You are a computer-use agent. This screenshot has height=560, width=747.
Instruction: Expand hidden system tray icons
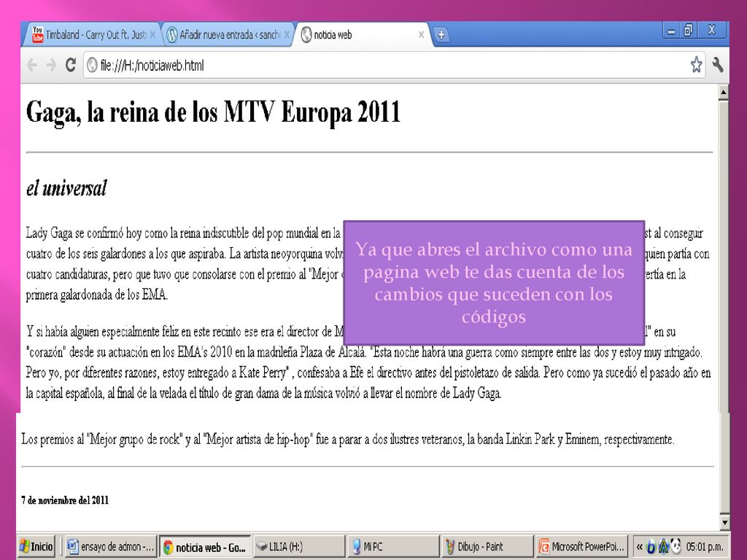pos(639,547)
